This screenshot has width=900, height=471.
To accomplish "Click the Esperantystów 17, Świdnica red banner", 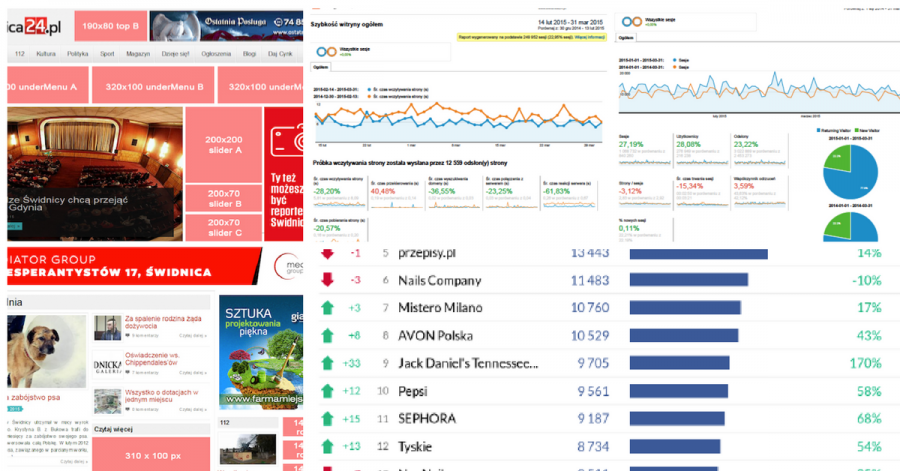I will pyautogui.click(x=134, y=266).
